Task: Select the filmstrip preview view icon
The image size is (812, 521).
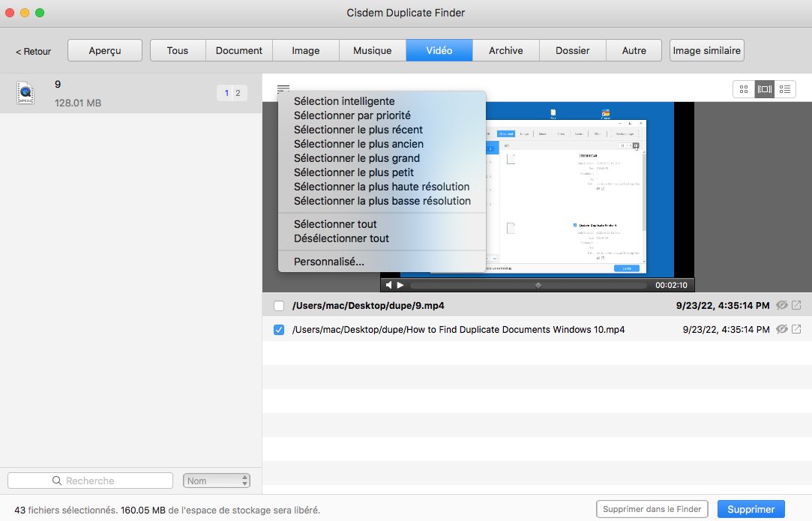Action: click(764, 89)
